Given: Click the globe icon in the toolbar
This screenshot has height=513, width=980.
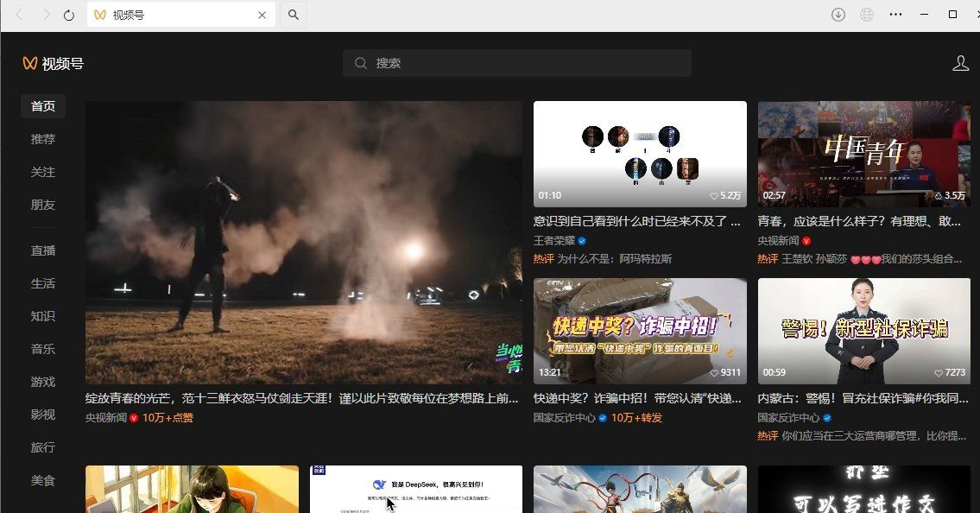Looking at the screenshot, I should click(867, 15).
